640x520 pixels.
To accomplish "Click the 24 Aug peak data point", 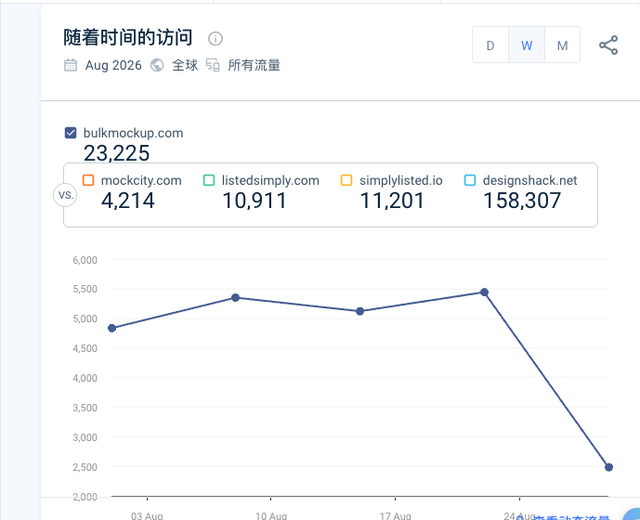I will tap(484, 292).
